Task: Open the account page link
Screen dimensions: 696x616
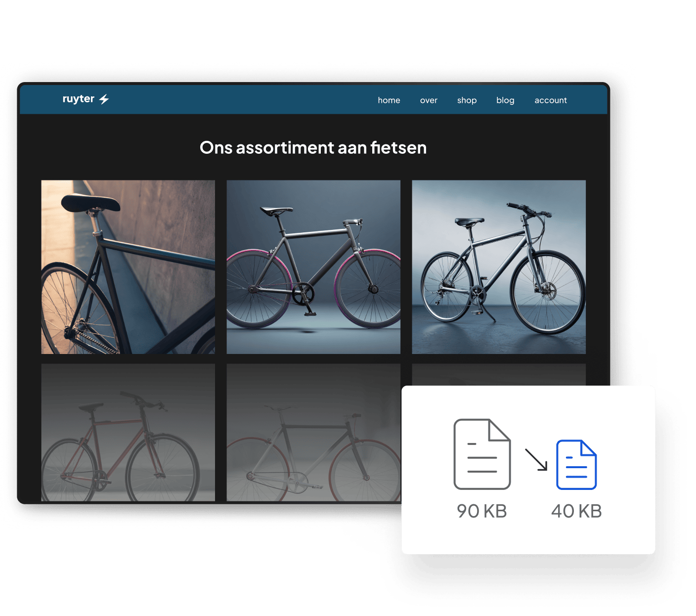Action: [550, 100]
